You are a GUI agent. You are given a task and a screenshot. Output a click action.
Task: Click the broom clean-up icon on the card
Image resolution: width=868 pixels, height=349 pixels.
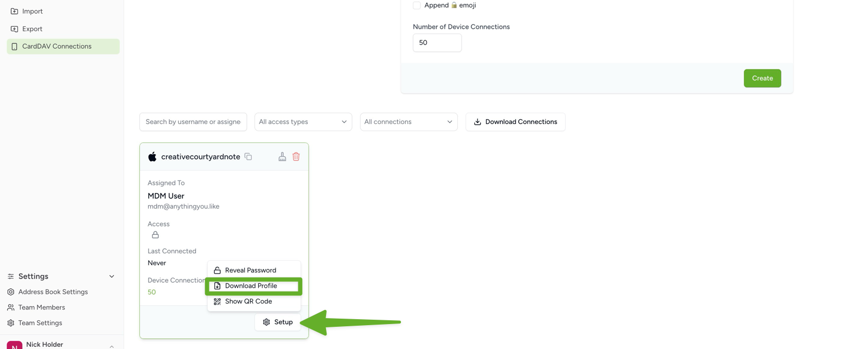tap(282, 157)
